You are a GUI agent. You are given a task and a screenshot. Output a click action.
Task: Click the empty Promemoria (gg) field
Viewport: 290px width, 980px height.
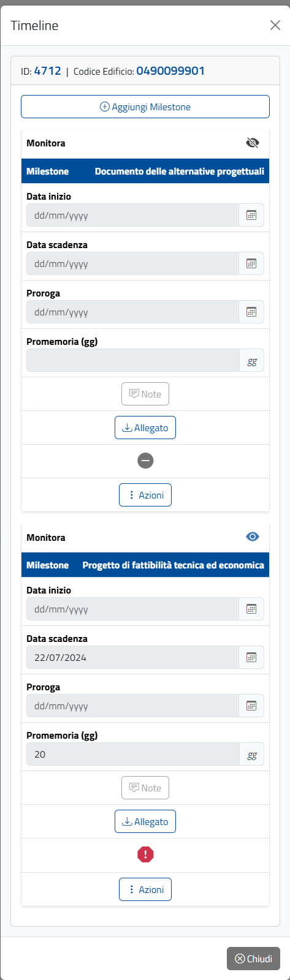(133, 360)
